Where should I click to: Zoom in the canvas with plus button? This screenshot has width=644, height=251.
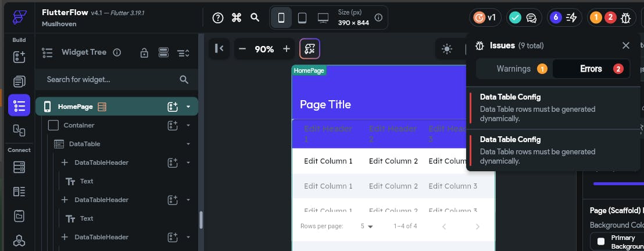[287, 49]
